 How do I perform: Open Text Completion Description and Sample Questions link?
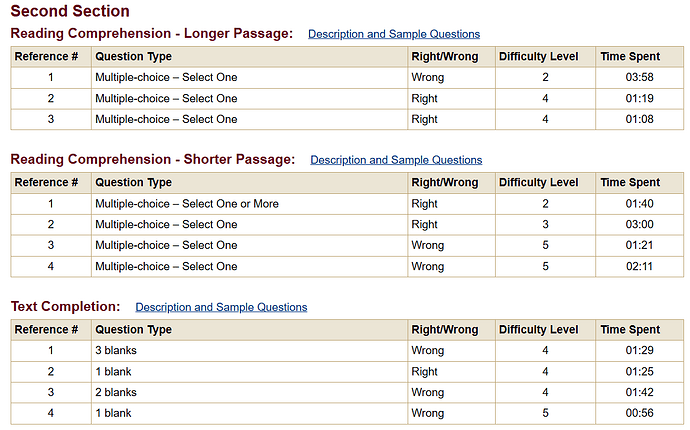[x=221, y=307]
